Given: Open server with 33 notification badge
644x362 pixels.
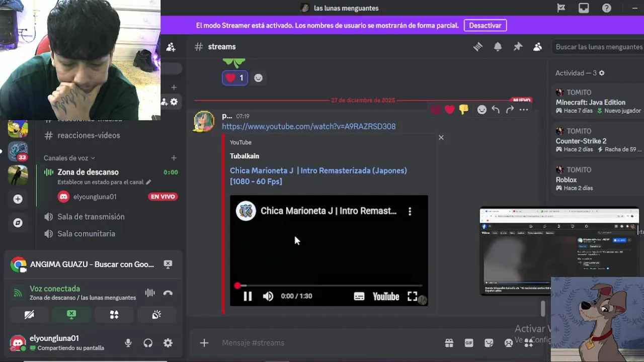Looking at the screenshot, I should tap(18, 151).
